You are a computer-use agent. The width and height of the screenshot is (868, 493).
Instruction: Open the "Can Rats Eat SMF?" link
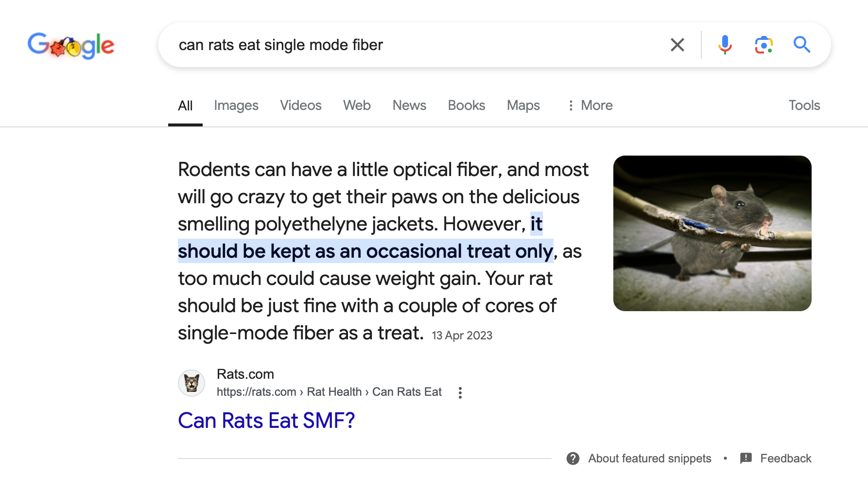[x=266, y=421]
